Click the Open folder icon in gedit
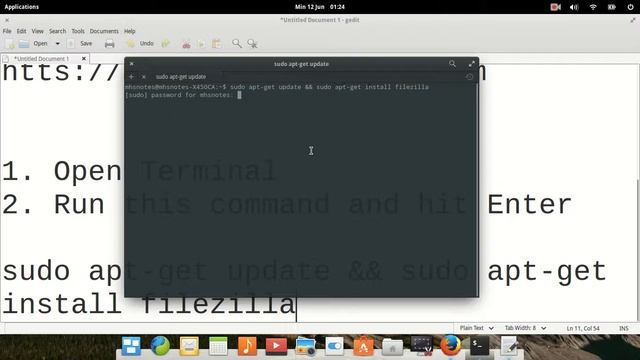 [x=24, y=44]
